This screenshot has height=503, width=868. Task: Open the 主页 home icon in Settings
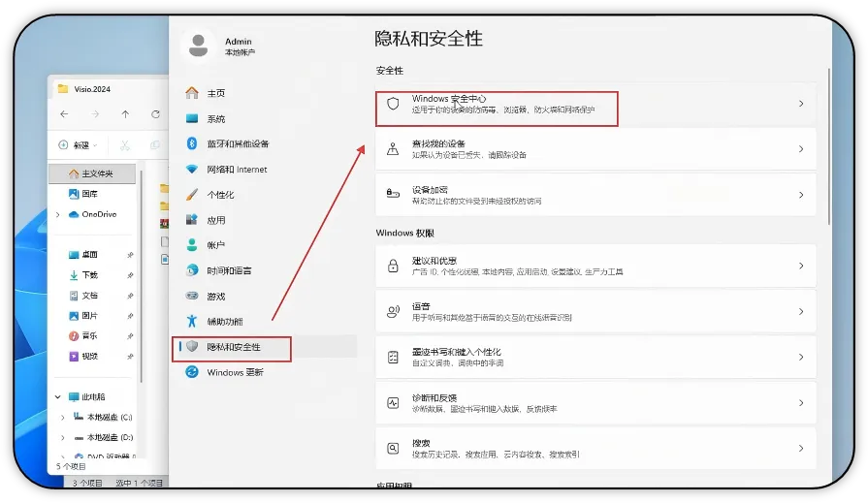[x=192, y=93]
